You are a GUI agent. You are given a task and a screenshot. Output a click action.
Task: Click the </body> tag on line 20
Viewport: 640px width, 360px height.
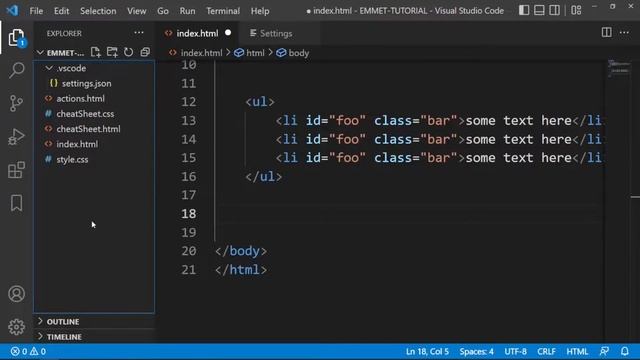[x=241, y=251]
